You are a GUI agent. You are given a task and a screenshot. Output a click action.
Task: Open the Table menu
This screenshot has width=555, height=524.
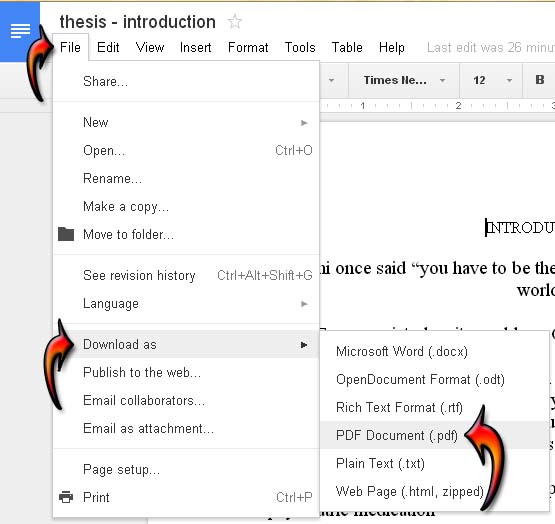[347, 47]
